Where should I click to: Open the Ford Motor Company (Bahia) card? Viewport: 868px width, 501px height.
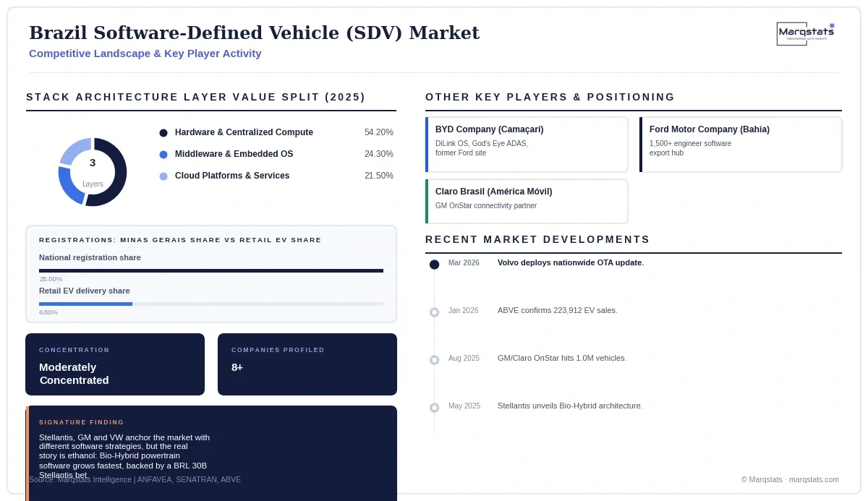pyautogui.click(x=741, y=145)
